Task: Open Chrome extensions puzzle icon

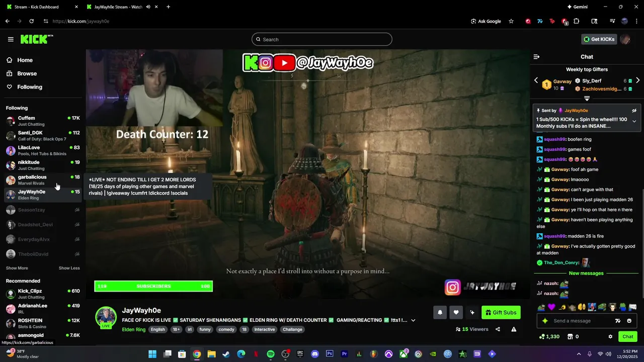Action: click(x=577, y=21)
